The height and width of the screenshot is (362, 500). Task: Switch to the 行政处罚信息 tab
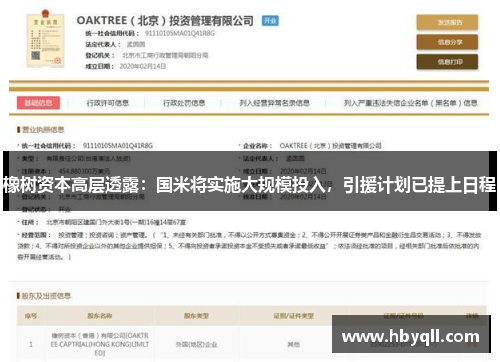[x=184, y=103]
